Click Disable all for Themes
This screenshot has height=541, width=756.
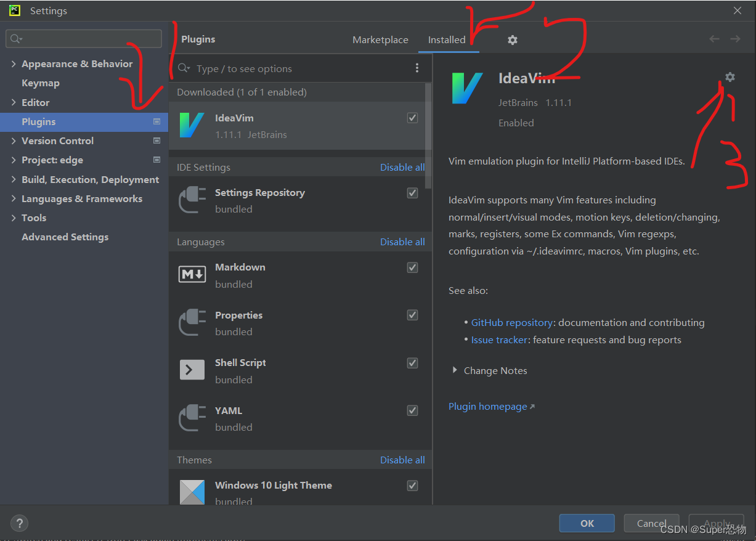tap(402, 460)
